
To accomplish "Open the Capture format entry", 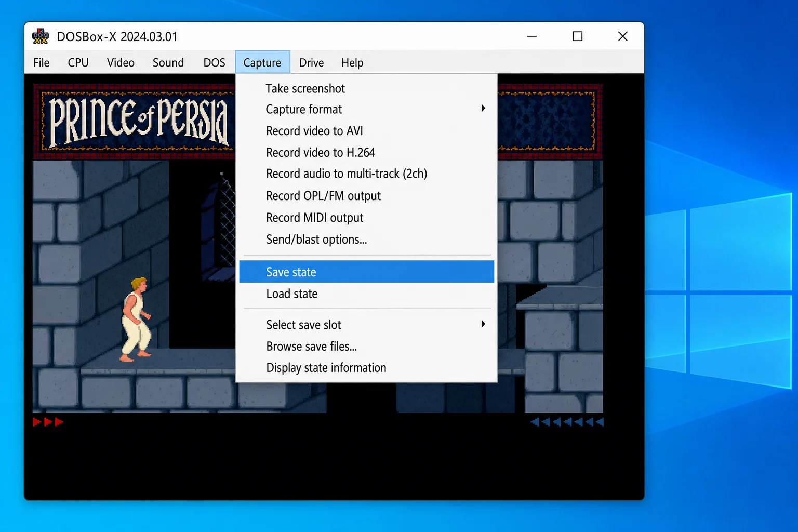I will pyautogui.click(x=366, y=109).
